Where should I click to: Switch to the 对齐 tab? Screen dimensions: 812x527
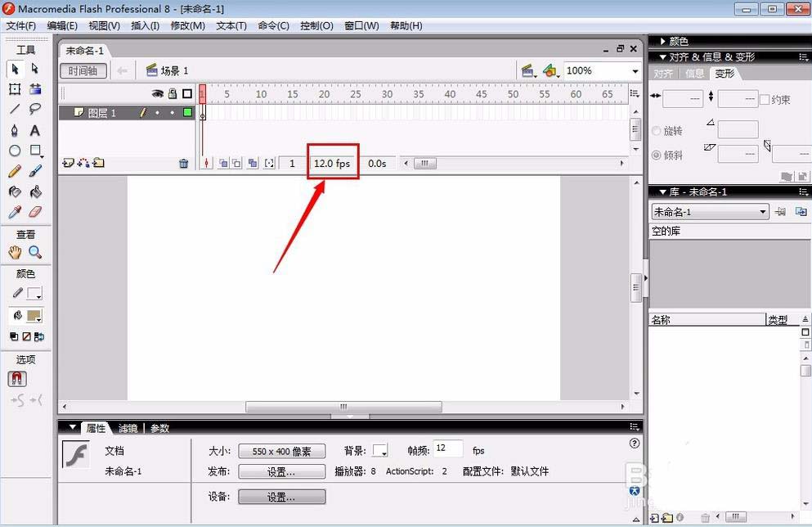click(663, 74)
